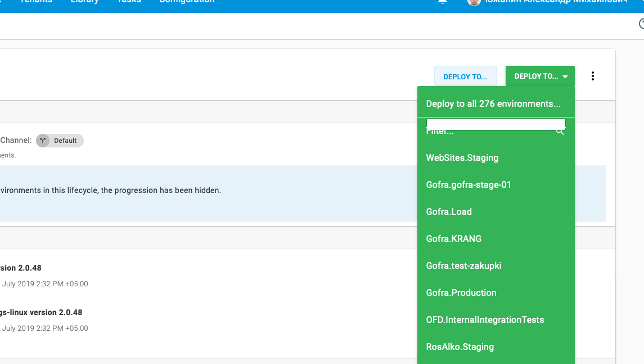Open the Tenants menu
The width and height of the screenshot is (644, 364).
point(36,2)
